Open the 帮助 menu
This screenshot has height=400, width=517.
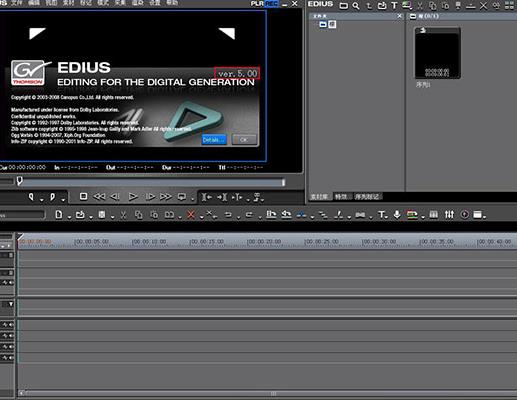click(x=172, y=3)
